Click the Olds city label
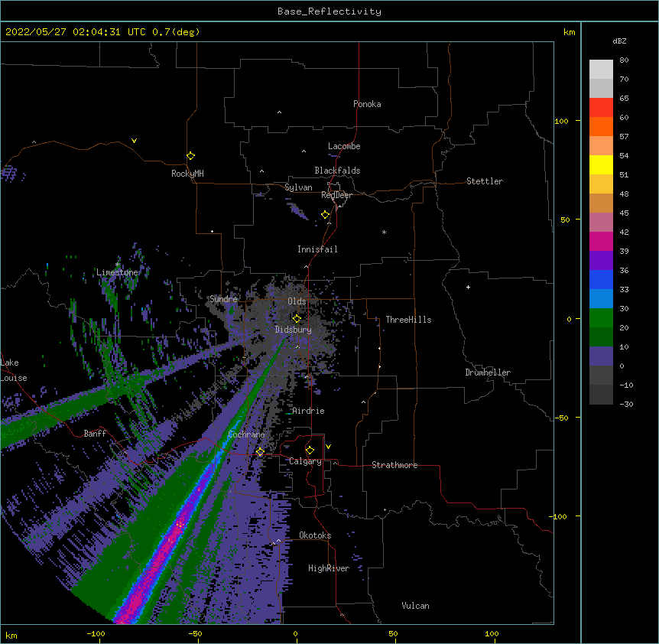The width and height of the screenshot is (659, 644). (x=297, y=301)
